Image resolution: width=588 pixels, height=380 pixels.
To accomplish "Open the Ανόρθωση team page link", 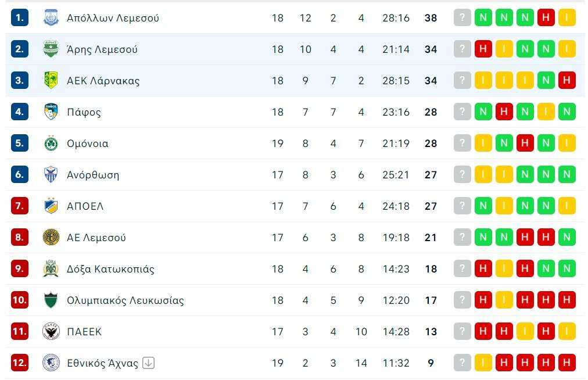I will tap(93, 175).
